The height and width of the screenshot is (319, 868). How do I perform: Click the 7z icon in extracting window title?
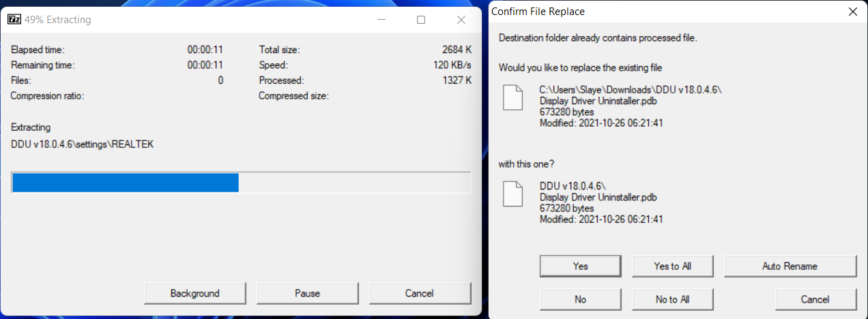[14, 20]
